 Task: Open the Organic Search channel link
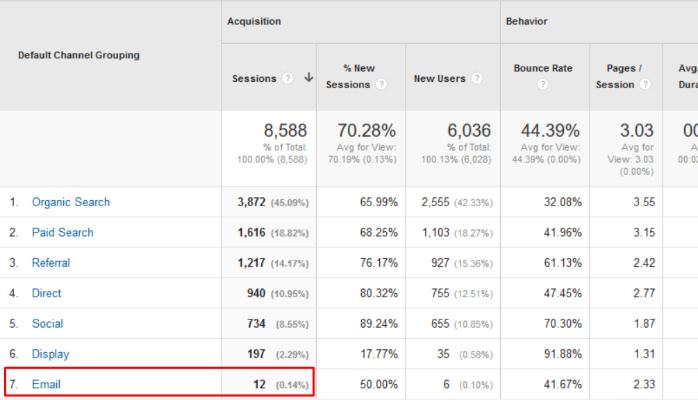pos(71,202)
